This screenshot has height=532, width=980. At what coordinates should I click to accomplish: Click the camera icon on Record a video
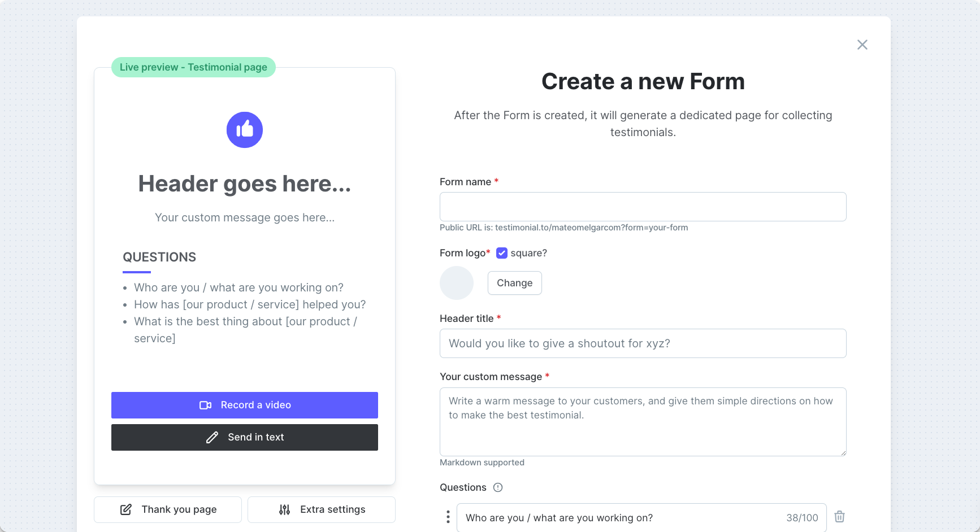coord(205,405)
